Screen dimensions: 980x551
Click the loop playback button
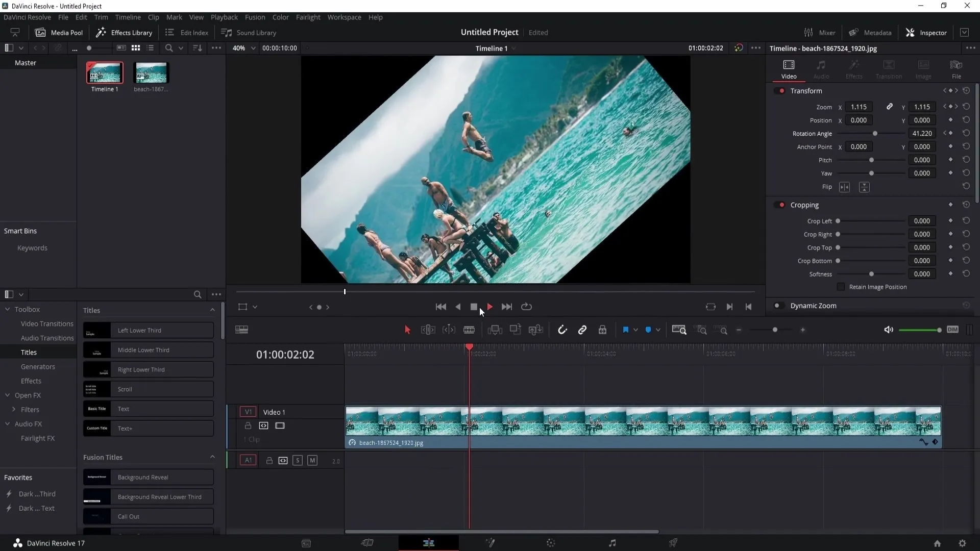526,307
